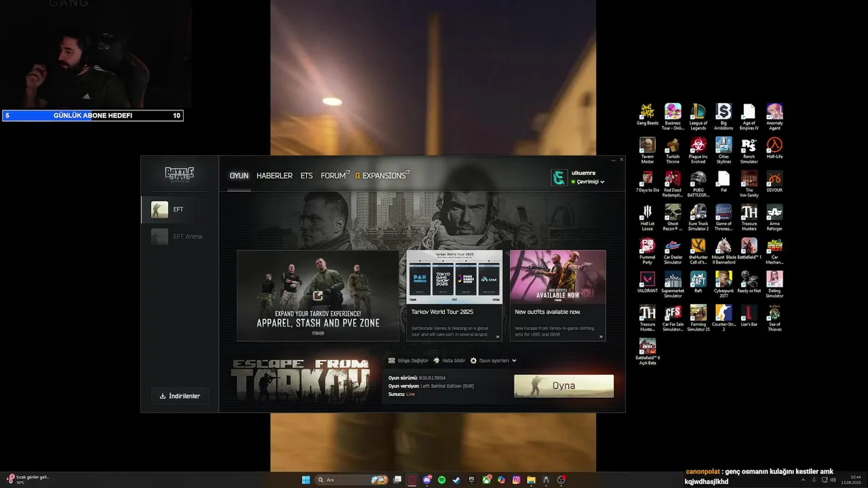Screen dimensions: 868x488
Task: Open Mount & Blade II Bannerlord shortcut
Action: 724,251
